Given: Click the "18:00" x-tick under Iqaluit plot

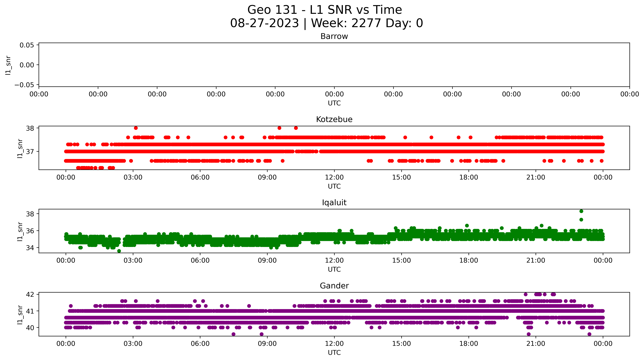Looking at the screenshot, I should coord(469,261).
